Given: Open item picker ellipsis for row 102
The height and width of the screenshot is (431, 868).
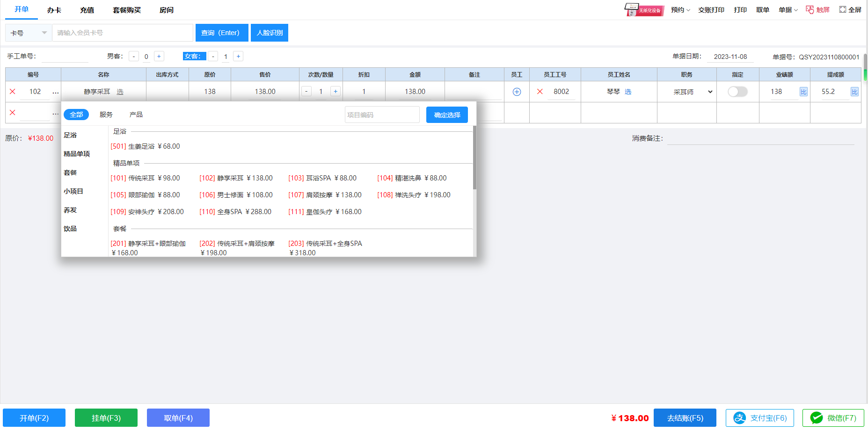Looking at the screenshot, I should point(56,92).
